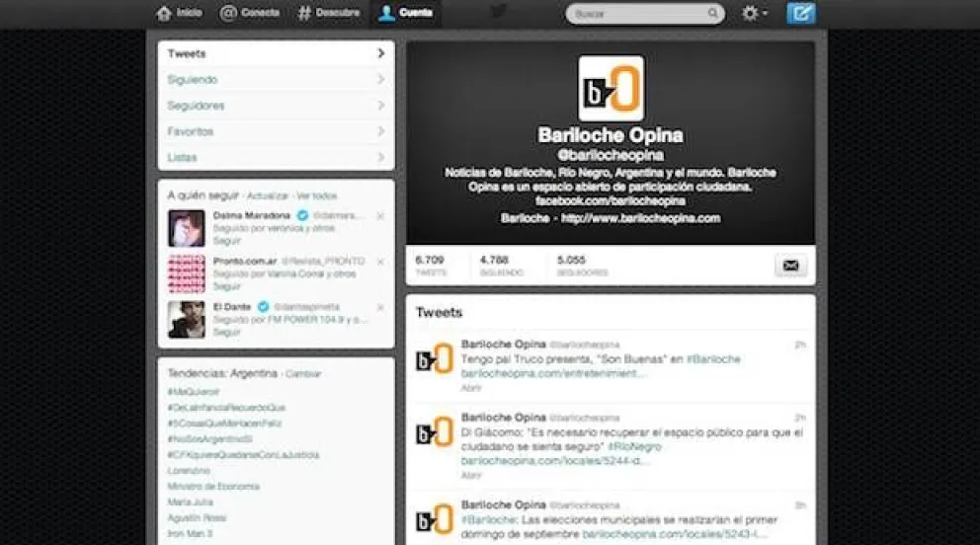Screen dimensions: 980x545
Task: Open Dalma Maradona avatar
Action: tap(187, 228)
